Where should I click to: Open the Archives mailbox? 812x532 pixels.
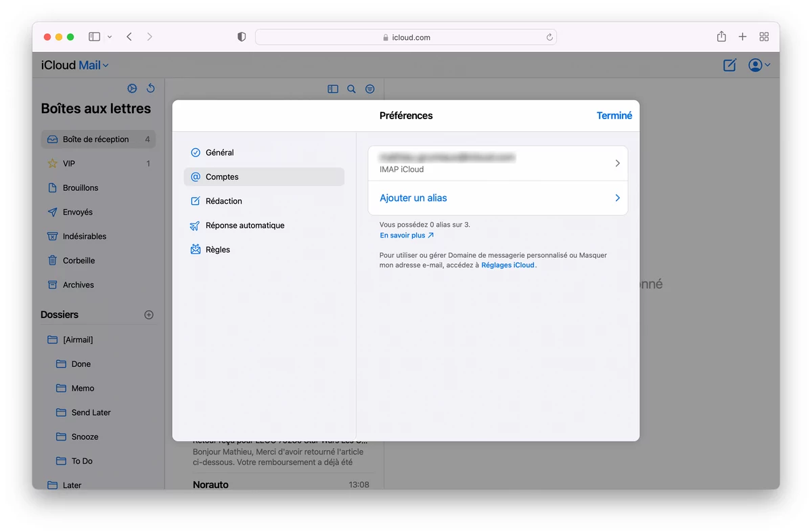98,286
